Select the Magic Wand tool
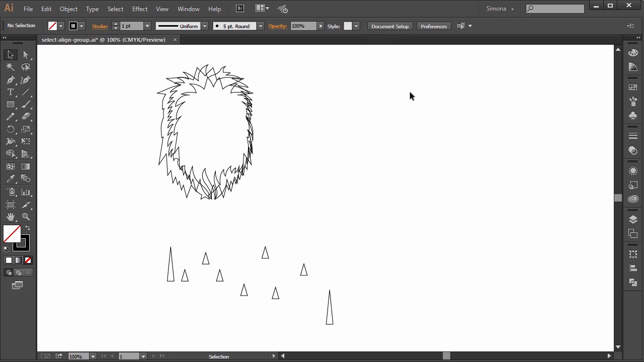 (11, 67)
